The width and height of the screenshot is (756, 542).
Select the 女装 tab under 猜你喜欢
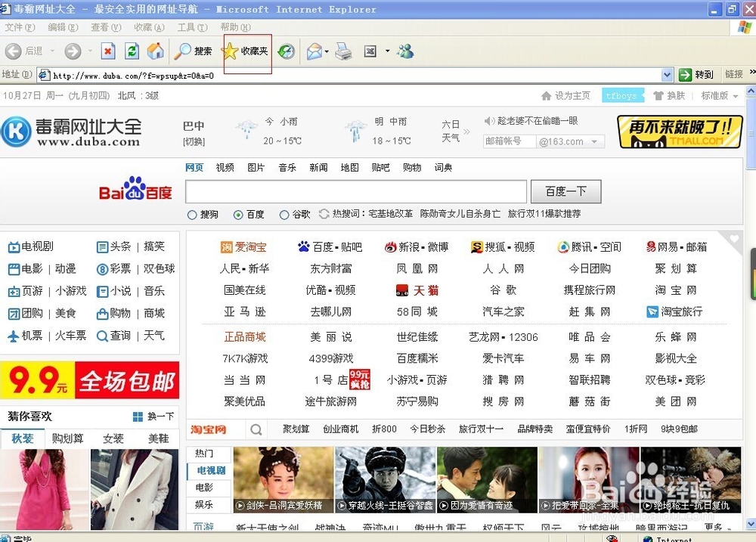[113, 438]
